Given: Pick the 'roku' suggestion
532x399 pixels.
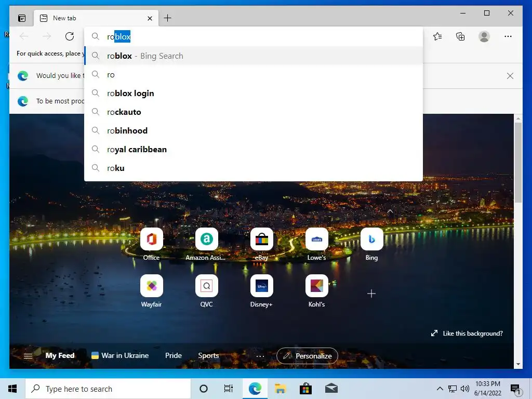Looking at the screenshot, I should pyautogui.click(x=254, y=168).
